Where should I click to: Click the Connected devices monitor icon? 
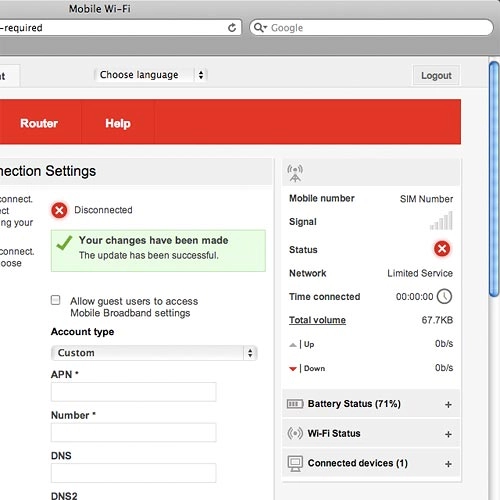(x=295, y=464)
